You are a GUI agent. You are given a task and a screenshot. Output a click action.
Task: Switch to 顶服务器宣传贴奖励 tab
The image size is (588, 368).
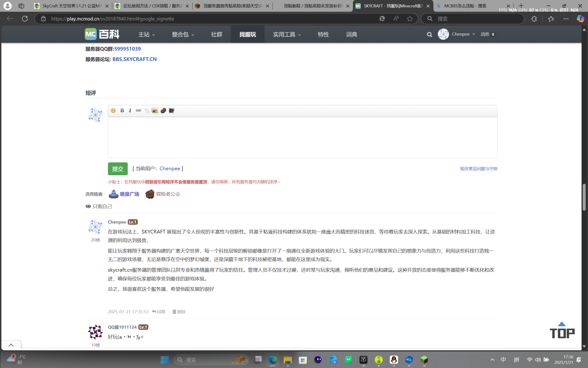click(232, 6)
